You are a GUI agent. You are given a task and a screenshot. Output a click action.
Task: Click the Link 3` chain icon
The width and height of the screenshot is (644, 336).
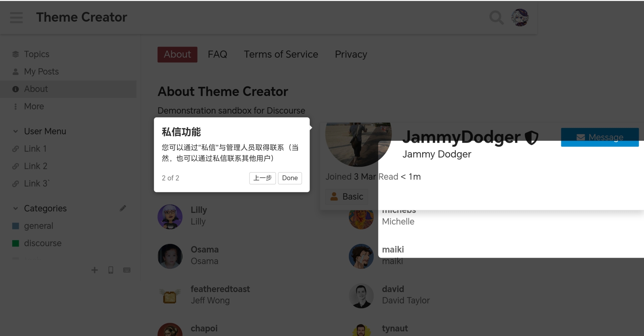[x=16, y=184]
